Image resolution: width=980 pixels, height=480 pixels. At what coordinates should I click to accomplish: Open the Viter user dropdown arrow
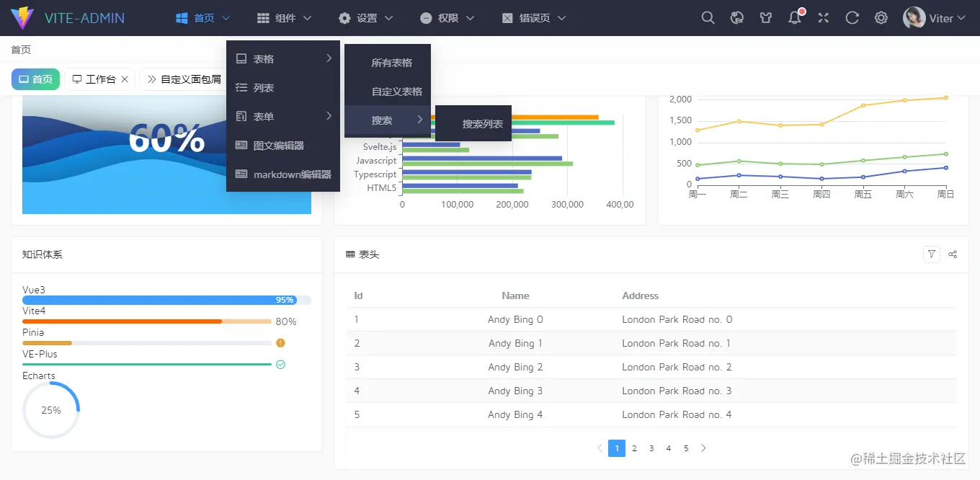(x=961, y=18)
